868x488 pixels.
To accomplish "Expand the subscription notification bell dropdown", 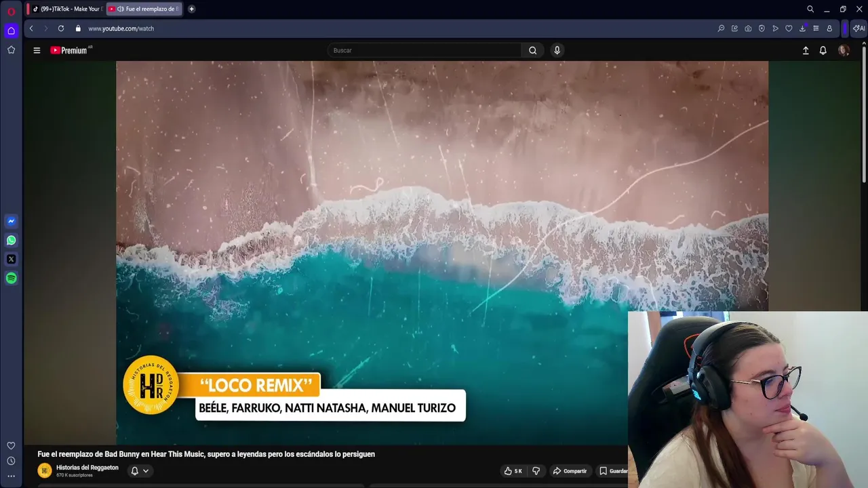I will point(139,470).
